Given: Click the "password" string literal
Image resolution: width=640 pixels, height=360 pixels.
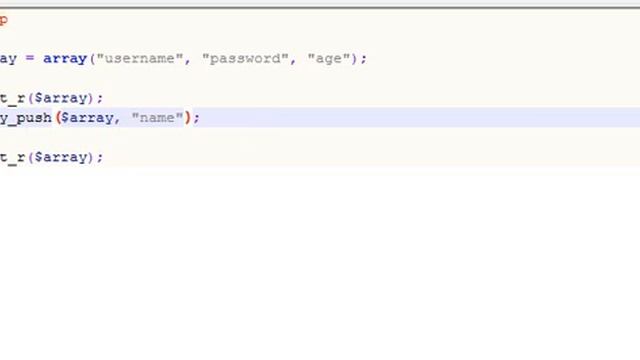Looking at the screenshot, I should (x=245, y=59).
